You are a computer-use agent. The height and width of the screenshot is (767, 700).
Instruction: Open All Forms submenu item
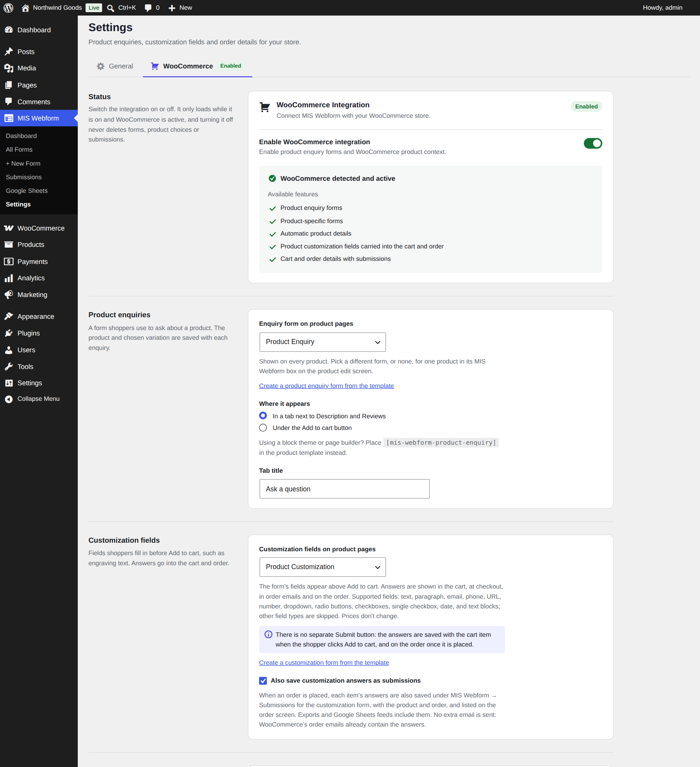click(19, 150)
